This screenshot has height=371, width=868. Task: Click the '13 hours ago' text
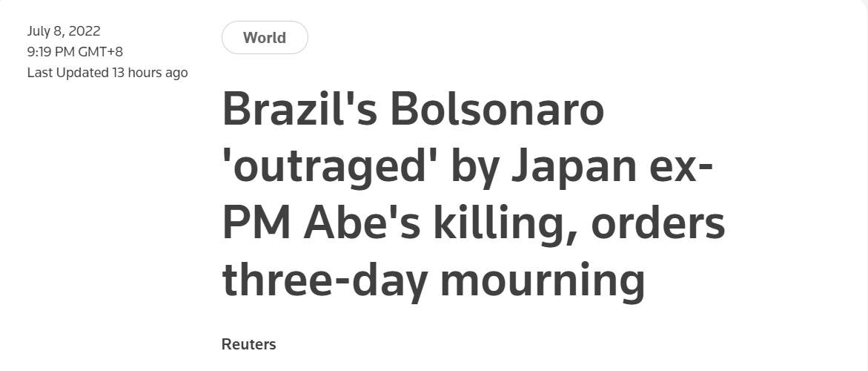150,73
